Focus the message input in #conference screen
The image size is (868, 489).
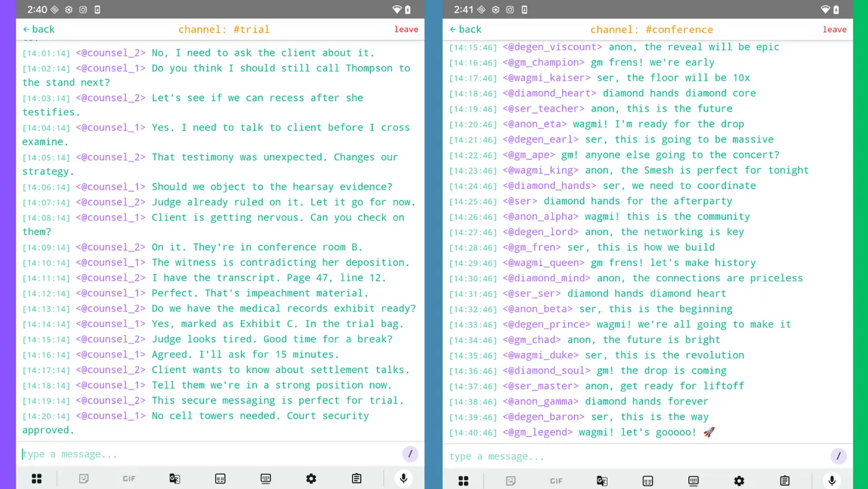click(638, 457)
